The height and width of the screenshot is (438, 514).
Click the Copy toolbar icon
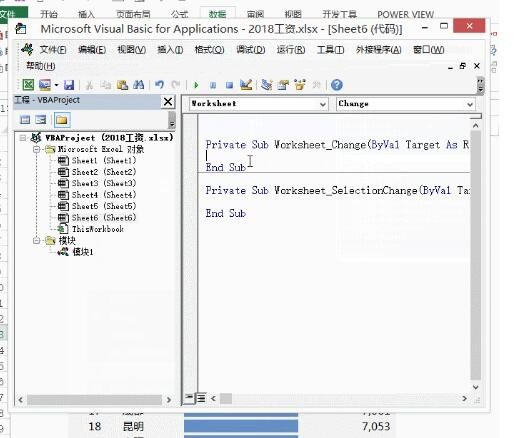pos(106,85)
